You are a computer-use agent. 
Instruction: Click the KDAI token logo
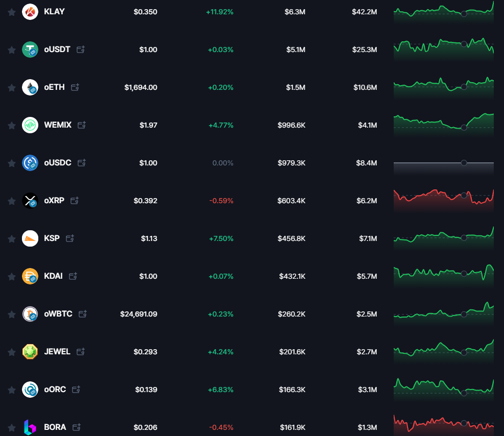(30, 276)
